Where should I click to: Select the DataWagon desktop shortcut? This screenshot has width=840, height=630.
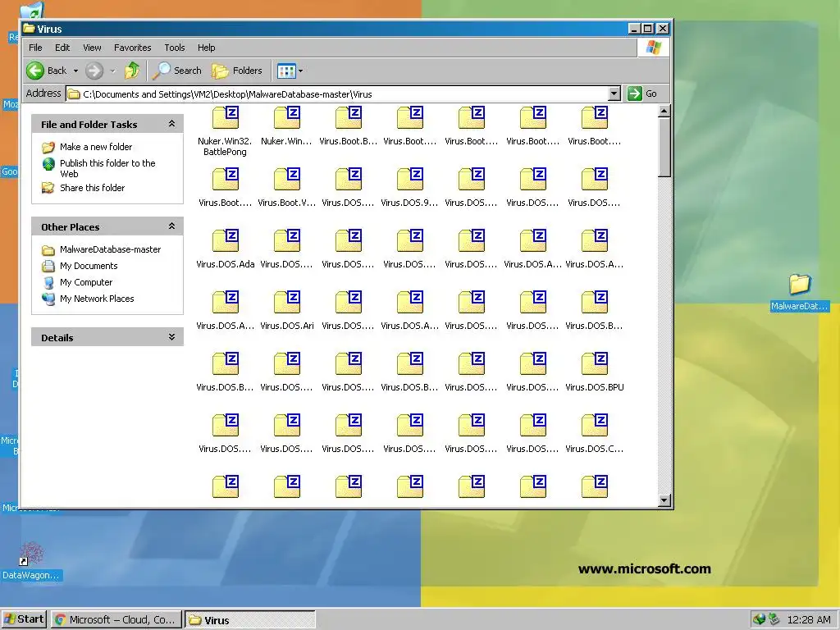(x=31, y=561)
